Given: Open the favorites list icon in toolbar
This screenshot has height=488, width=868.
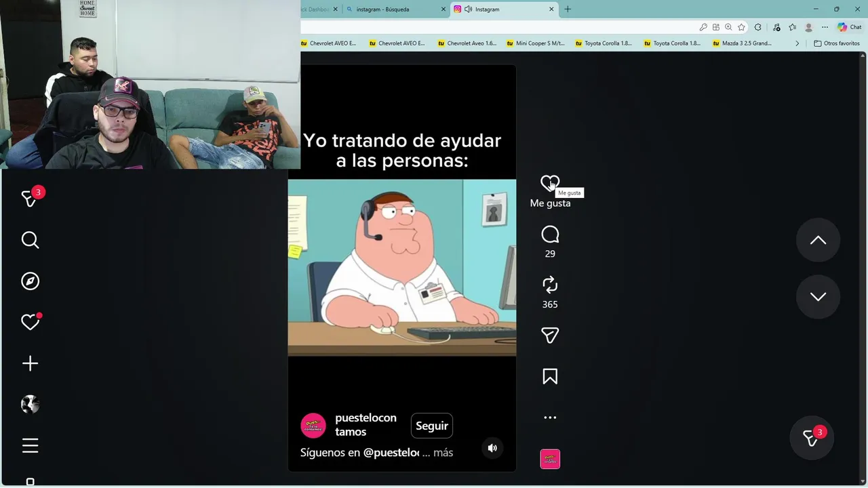Looking at the screenshot, I should coord(792,27).
